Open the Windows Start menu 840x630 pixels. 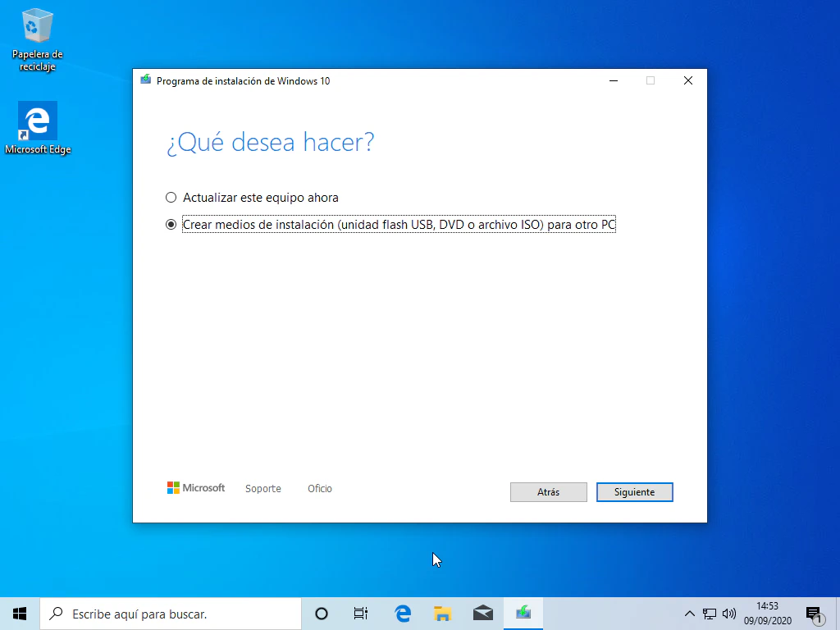20,613
